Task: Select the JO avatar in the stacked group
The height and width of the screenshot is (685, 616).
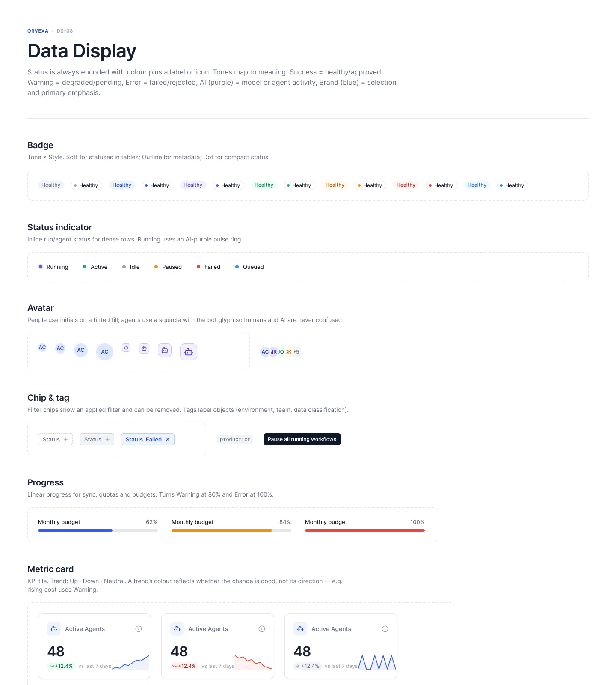Action: pos(281,352)
